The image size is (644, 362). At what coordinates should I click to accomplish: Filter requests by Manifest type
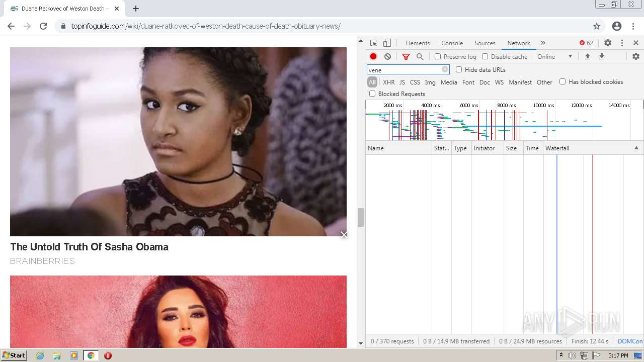520,82
